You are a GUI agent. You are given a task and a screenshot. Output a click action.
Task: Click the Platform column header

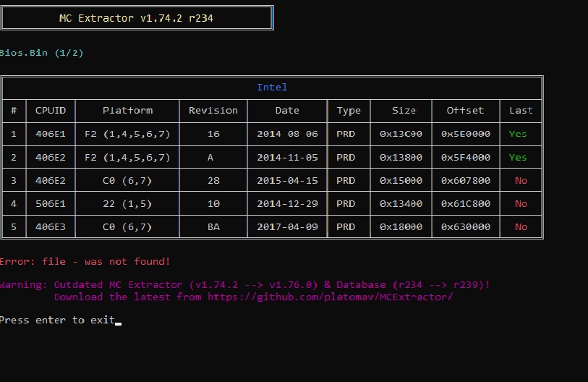(x=127, y=110)
